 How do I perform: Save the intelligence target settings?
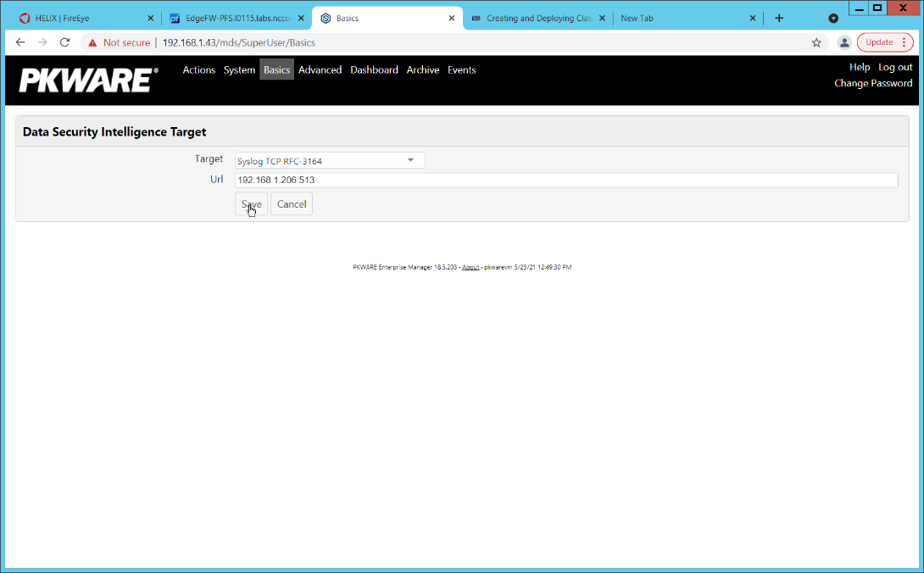(251, 204)
